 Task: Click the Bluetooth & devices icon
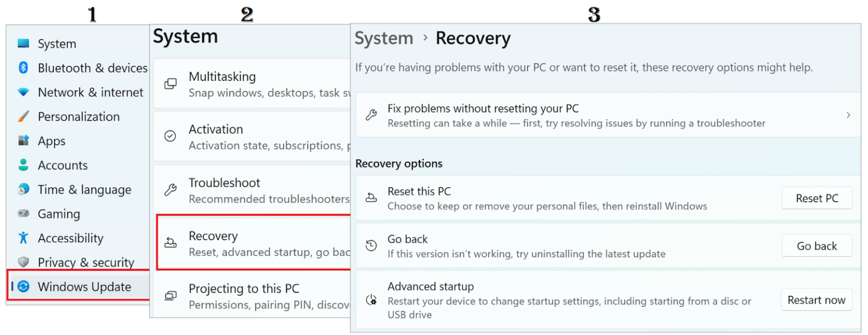coord(23,68)
